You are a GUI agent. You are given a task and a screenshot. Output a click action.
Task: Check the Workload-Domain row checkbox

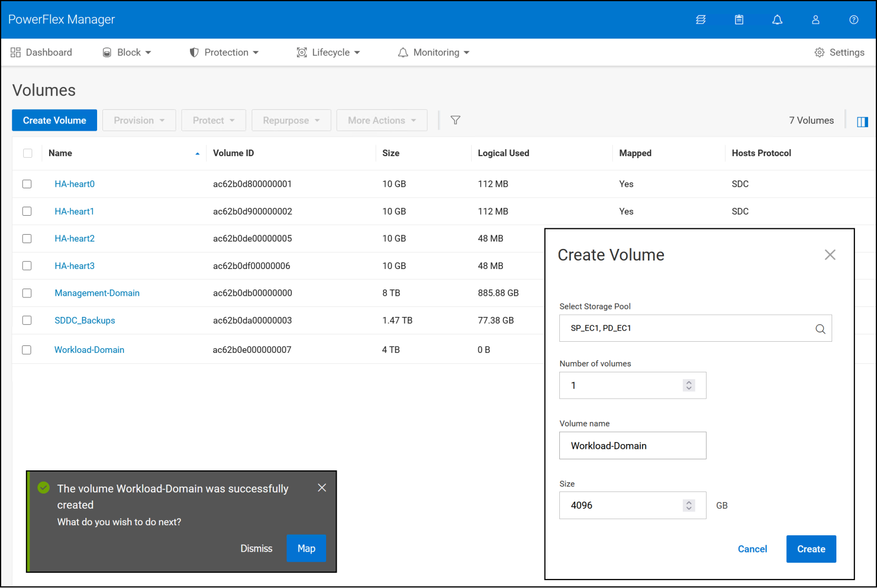tap(27, 350)
